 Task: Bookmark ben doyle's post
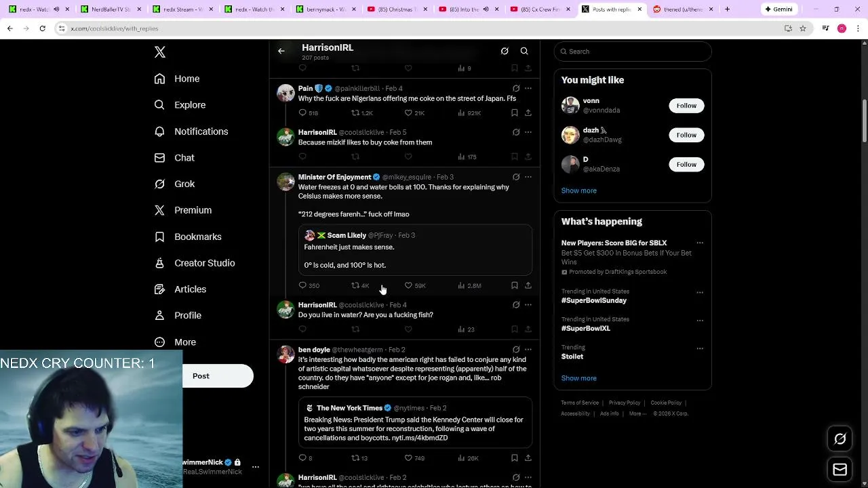515,458
